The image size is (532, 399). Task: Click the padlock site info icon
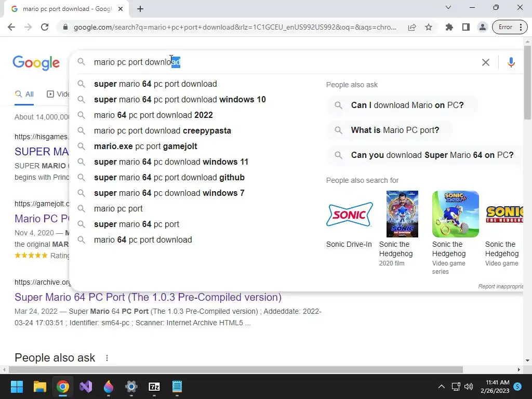(x=65, y=27)
